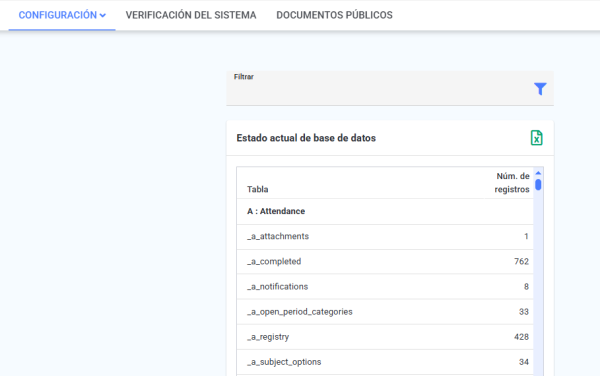
Task: Click the blue funnel filter icon
Action: [540, 89]
